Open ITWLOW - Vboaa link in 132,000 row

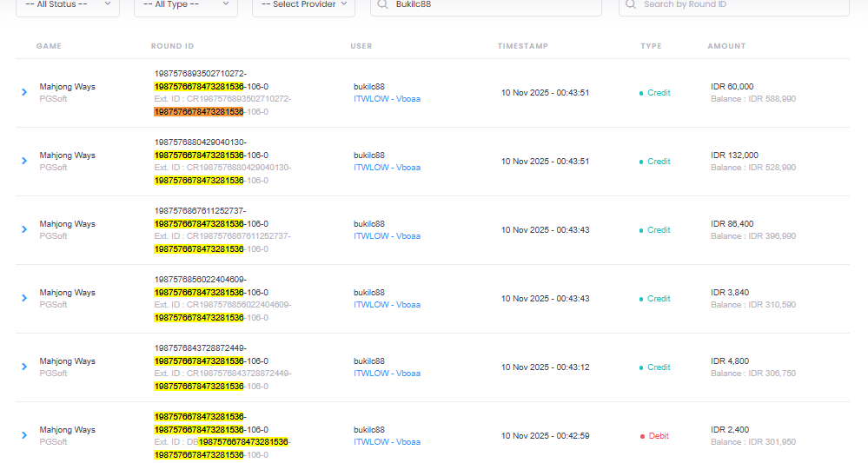click(x=387, y=168)
